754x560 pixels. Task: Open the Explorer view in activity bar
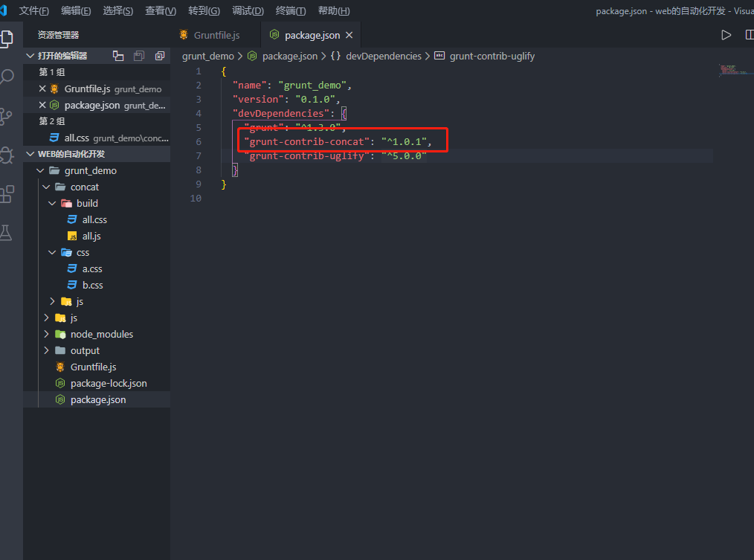pyautogui.click(x=7, y=39)
